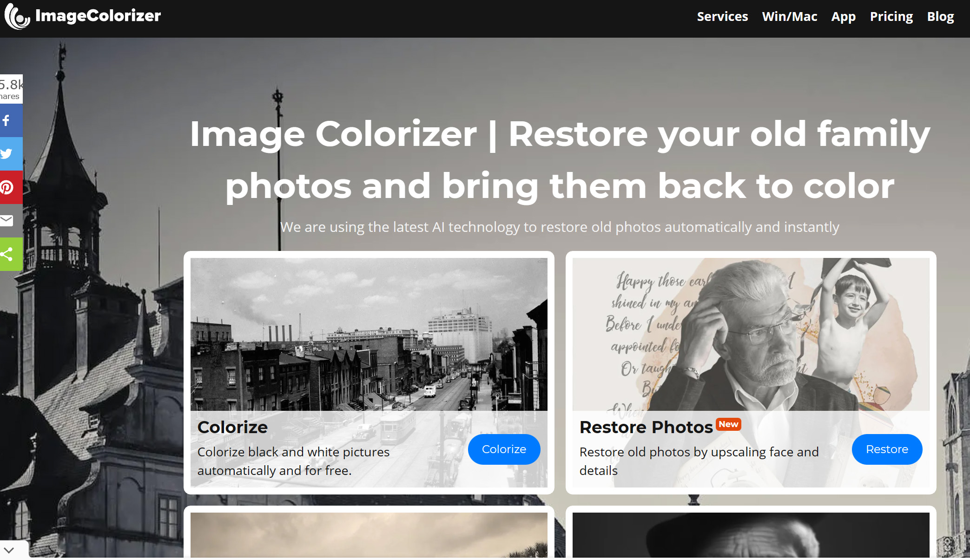Open the Pricing page

click(891, 17)
